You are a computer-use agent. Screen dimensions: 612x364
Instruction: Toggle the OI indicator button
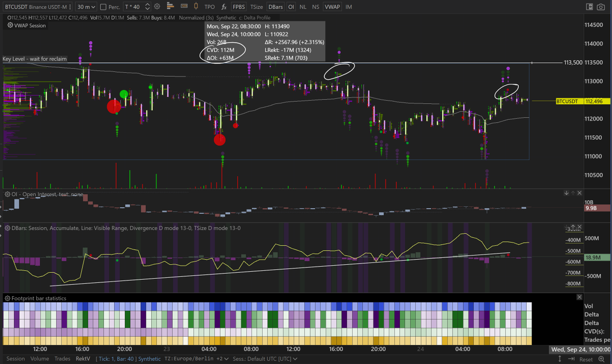pyautogui.click(x=291, y=7)
